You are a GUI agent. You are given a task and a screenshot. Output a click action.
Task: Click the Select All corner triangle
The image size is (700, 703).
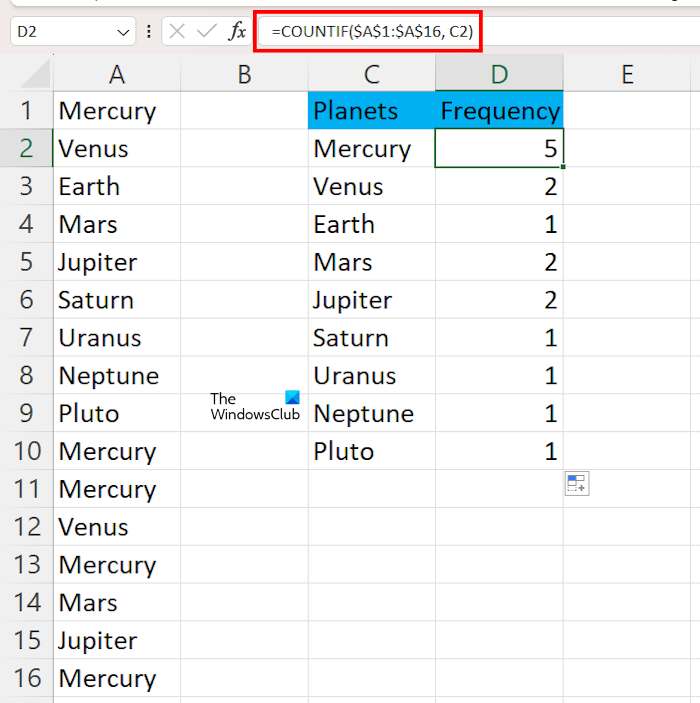(36, 73)
